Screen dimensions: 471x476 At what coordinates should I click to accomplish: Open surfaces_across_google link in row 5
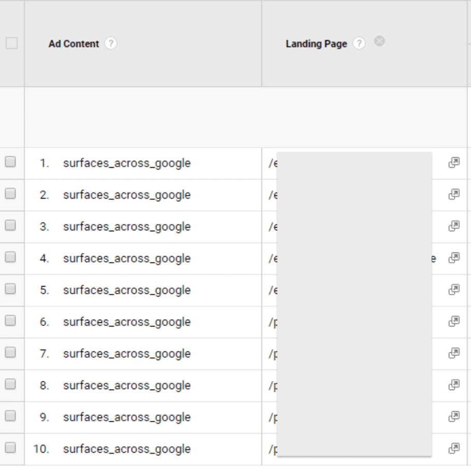click(127, 291)
